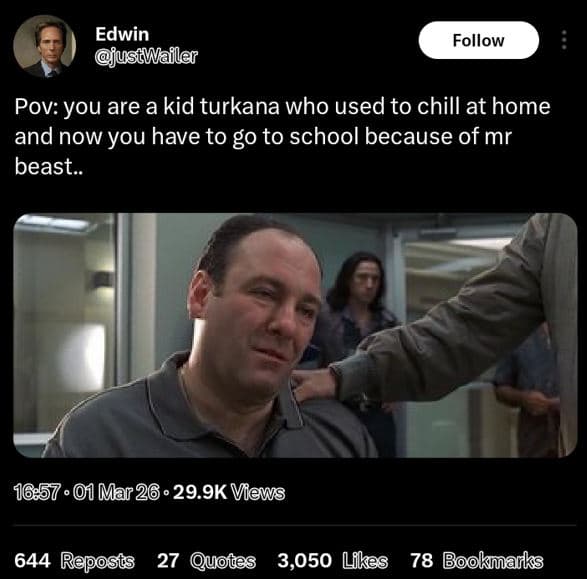View the 29.9K Views analytics
Viewport: 587px width, 579px height.
coord(229,492)
